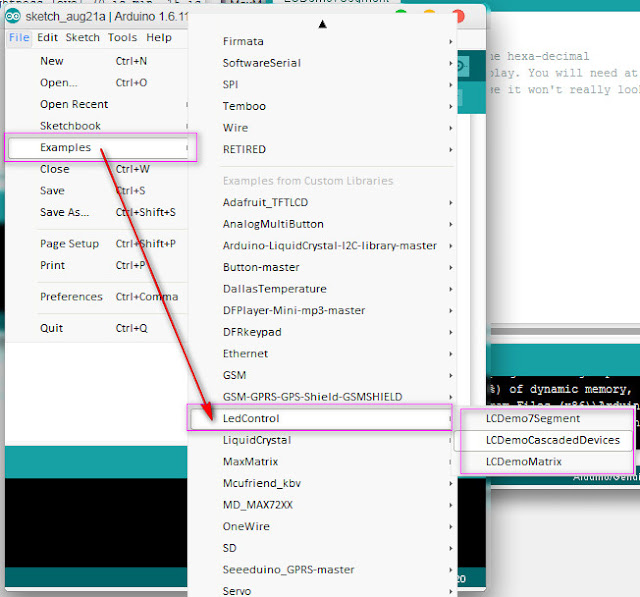Expand the Open Recent submenu
This screenshot has height=597, width=640.
pos(97,104)
